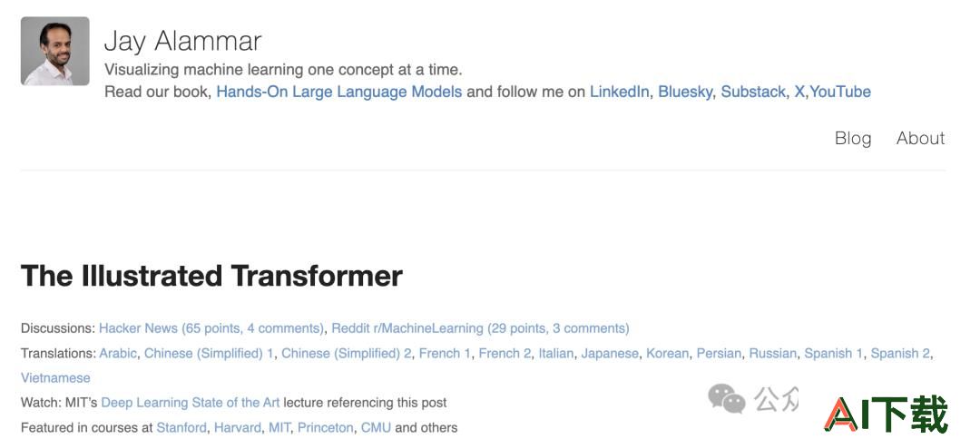The height and width of the screenshot is (439, 980).
Task: Open the Hacker News discussion link
Action: point(211,328)
